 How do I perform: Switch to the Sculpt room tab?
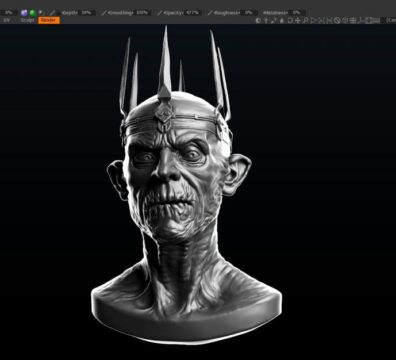tap(27, 20)
